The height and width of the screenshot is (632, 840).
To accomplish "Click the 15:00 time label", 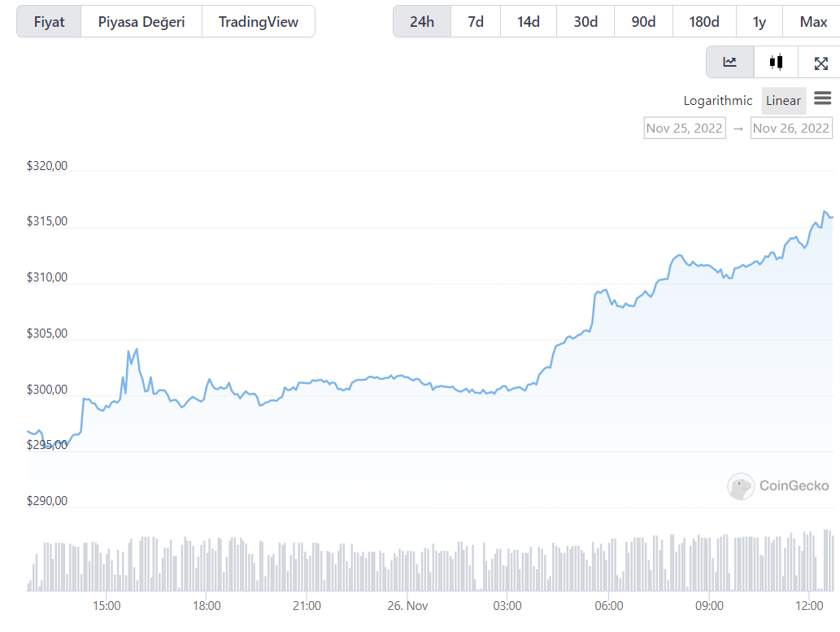I will point(107,606).
